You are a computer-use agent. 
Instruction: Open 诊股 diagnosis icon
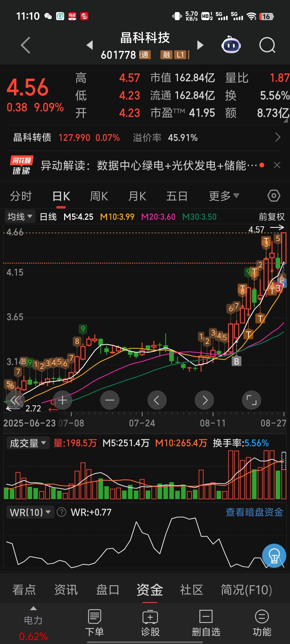(150, 623)
